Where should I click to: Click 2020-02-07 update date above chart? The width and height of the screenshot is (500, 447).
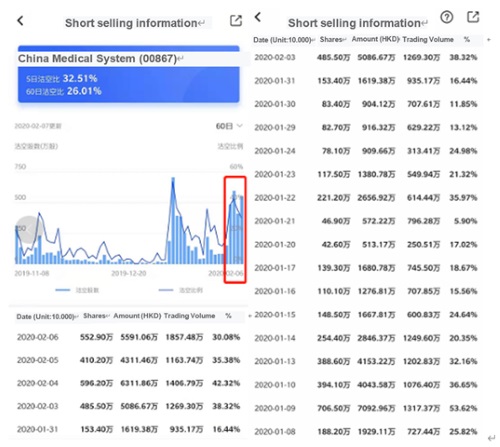point(38,126)
